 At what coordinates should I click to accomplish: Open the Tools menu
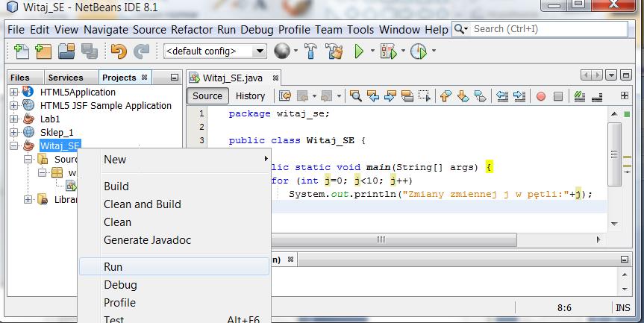360,30
